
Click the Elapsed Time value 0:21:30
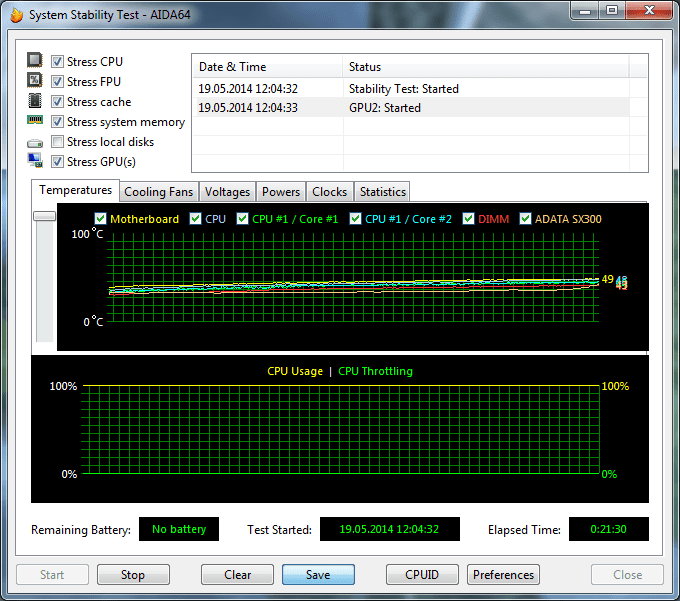[609, 529]
